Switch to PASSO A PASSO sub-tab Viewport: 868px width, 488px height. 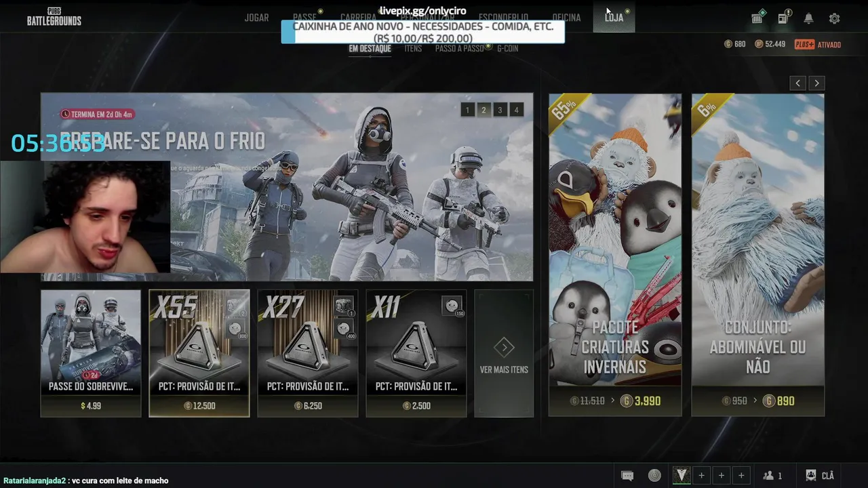pyautogui.click(x=460, y=49)
